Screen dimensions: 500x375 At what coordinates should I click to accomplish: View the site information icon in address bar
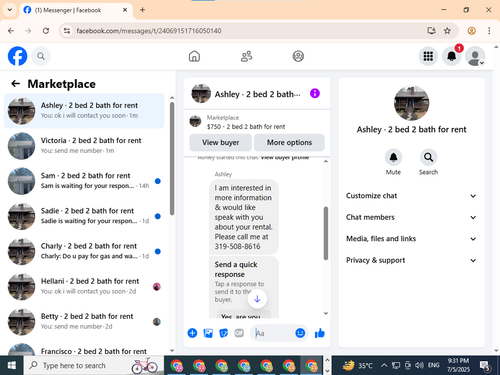coord(67,31)
